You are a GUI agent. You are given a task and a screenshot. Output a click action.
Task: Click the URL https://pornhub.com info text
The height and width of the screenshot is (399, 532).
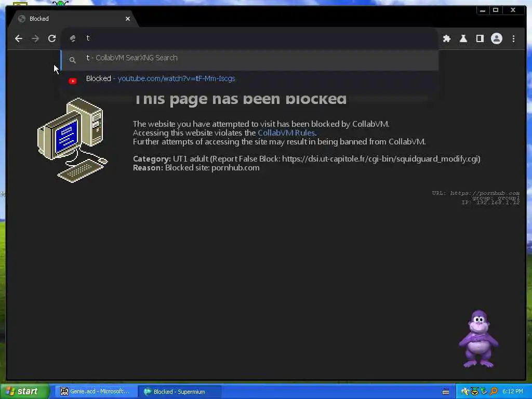coord(475,193)
